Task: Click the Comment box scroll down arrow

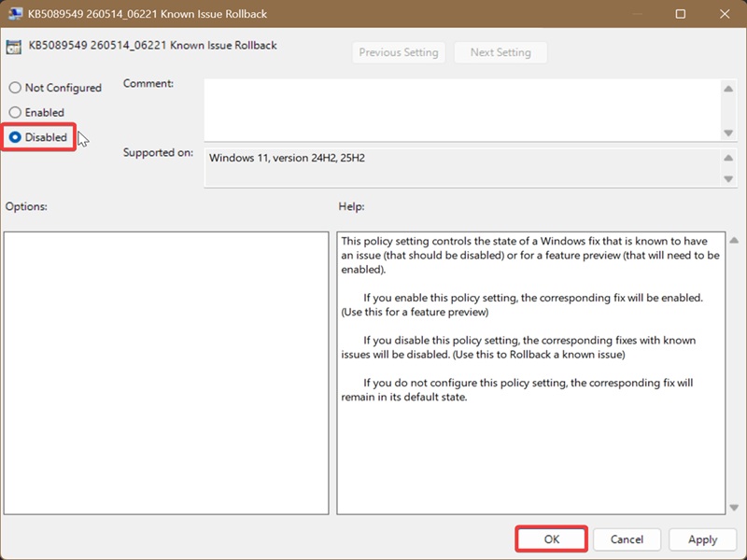Action: [x=728, y=133]
